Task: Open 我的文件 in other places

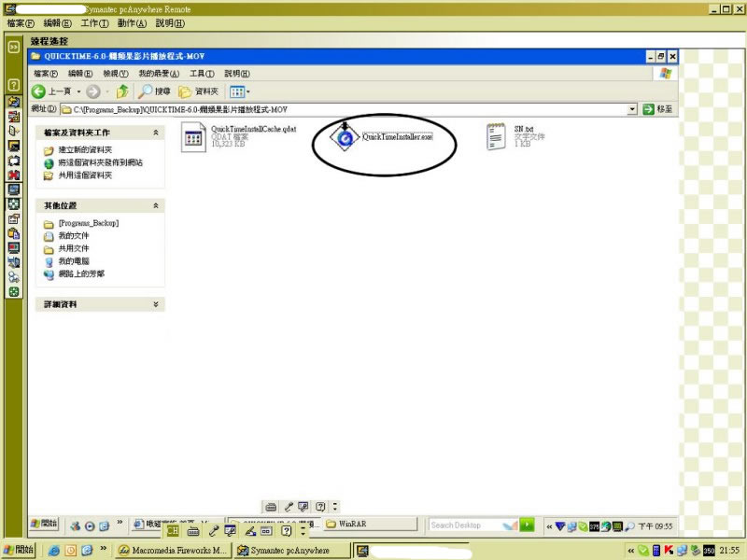Action: (x=74, y=236)
